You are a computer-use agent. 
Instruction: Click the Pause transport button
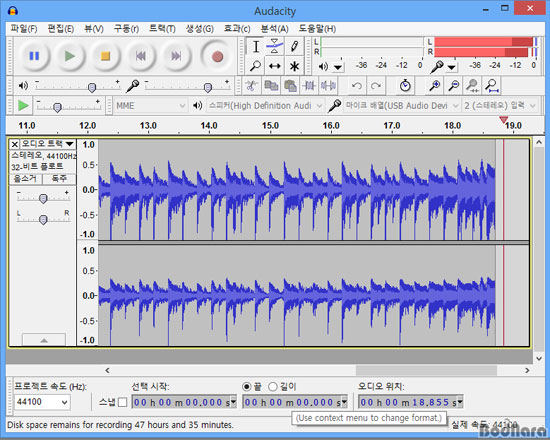[x=34, y=56]
